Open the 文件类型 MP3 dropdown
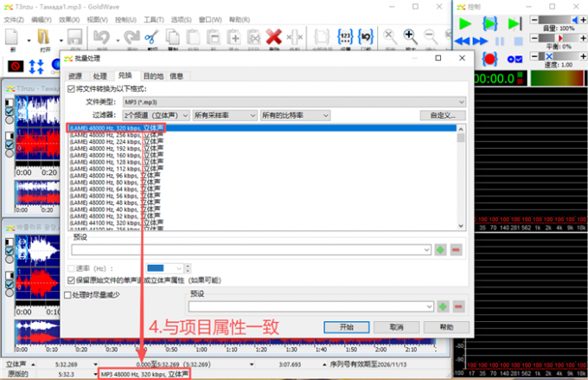588x380 pixels. [294, 101]
